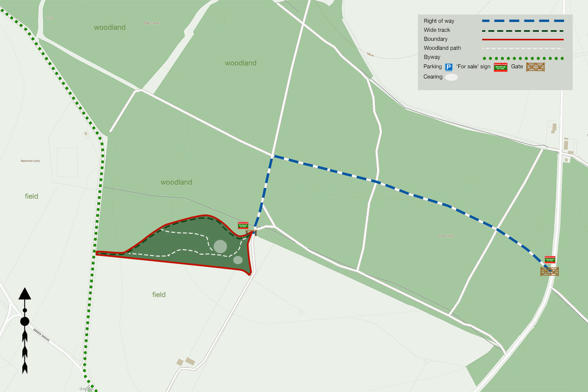Click the blue Right of way legend line
The image size is (588, 392).
tap(523, 21)
